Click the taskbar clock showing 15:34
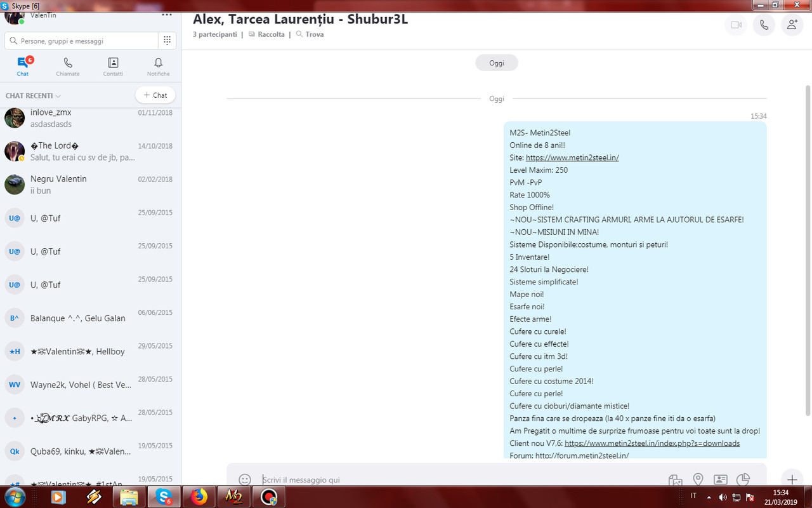812x508 pixels. (781, 497)
